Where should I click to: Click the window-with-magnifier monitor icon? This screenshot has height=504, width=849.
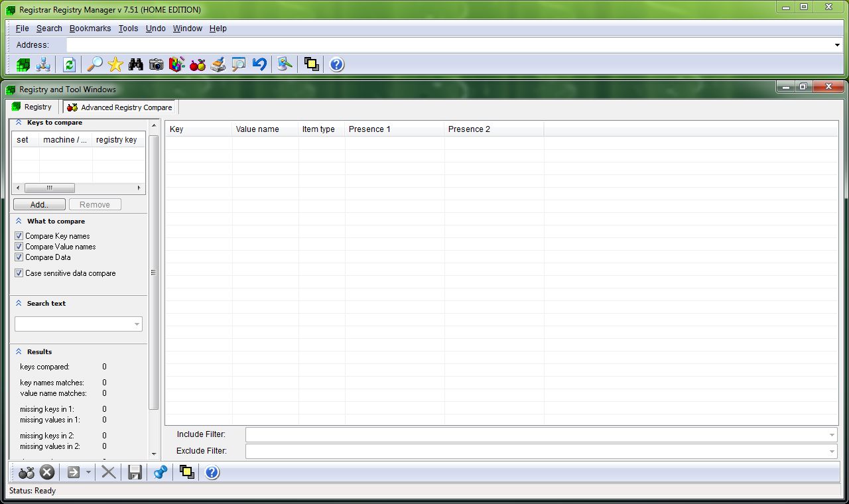click(x=239, y=64)
